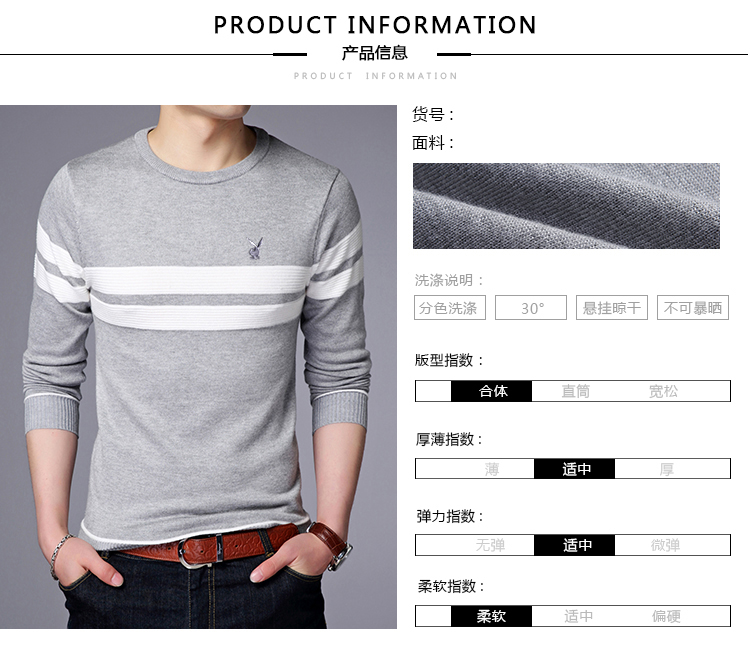
Task: Click the rabbit logo on the sweater
Action: [255, 248]
